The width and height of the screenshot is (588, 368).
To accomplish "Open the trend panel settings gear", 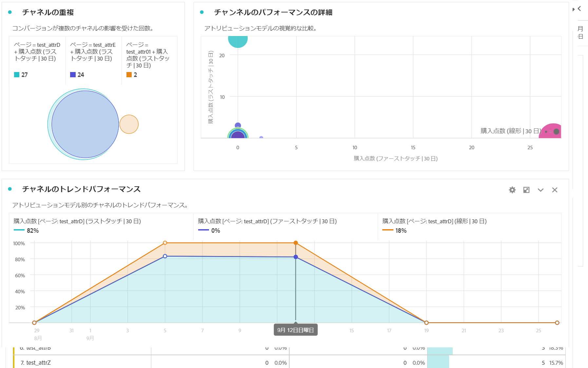I will (x=512, y=190).
